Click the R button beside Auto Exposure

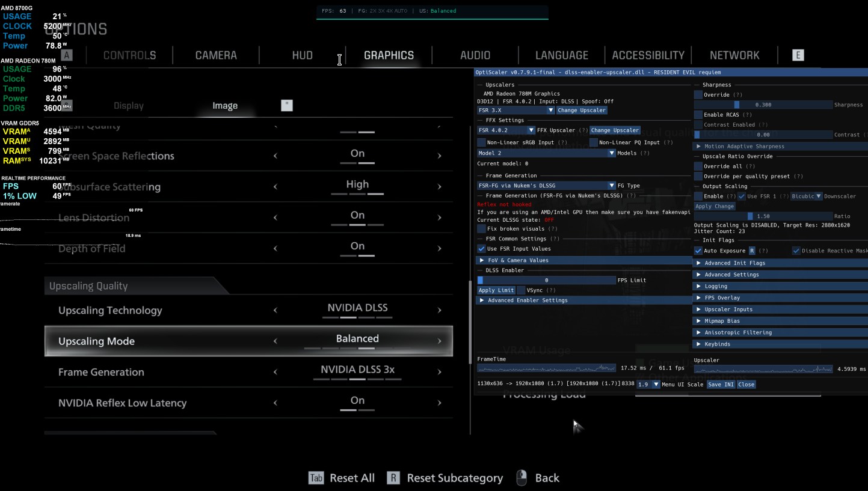click(x=752, y=251)
